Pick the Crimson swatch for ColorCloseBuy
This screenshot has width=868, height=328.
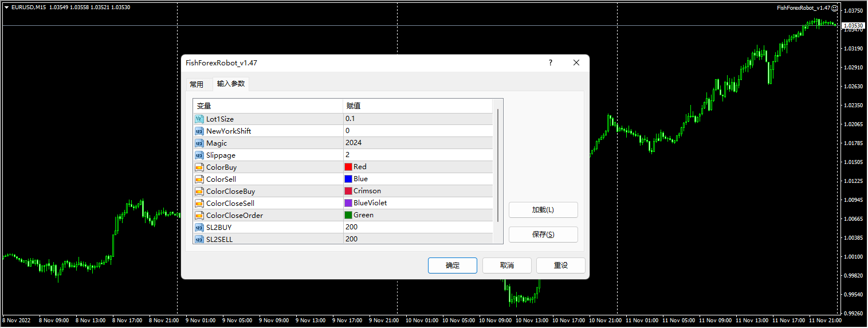tap(348, 191)
